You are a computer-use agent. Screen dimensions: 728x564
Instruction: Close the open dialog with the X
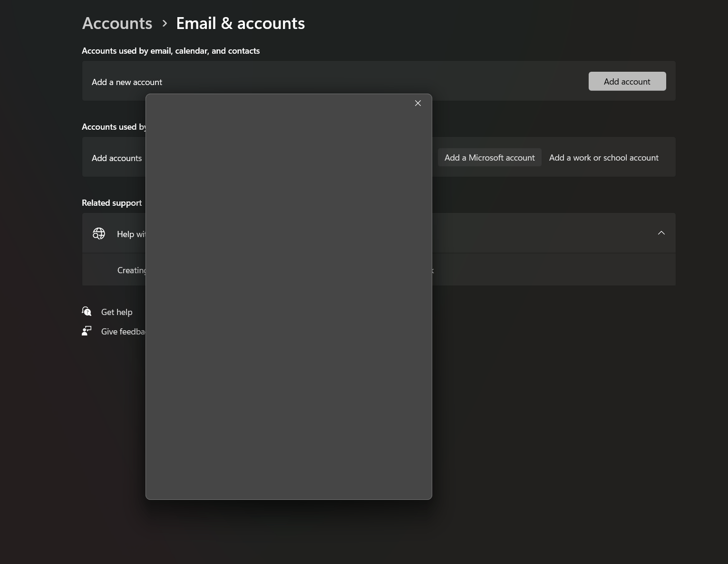click(417, 103)
